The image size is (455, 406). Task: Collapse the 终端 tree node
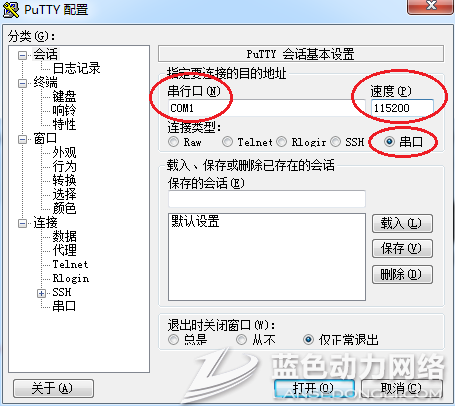click(x=22, y=83)
